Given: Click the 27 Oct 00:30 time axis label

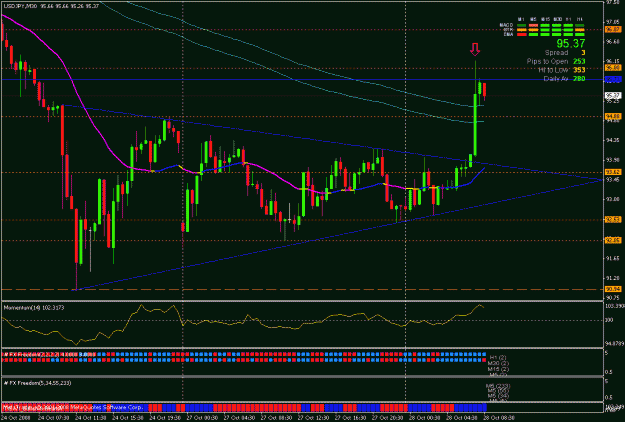Looking at the screenshot, I should click(x=202, y=418).
